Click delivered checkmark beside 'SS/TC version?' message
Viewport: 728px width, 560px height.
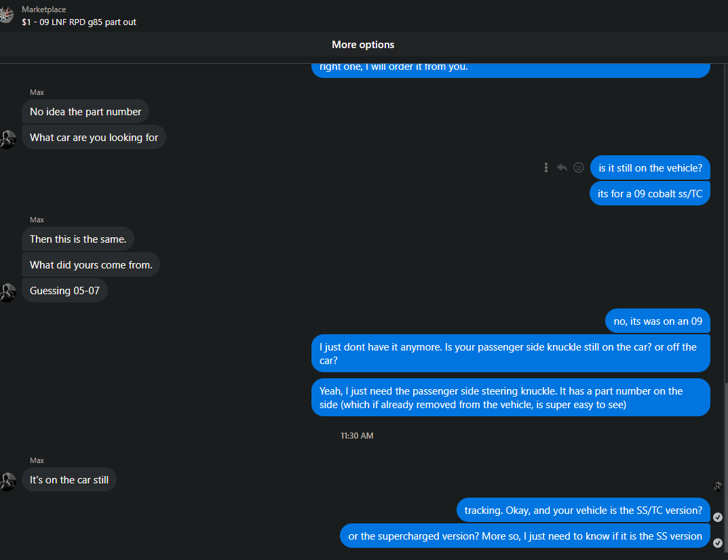click(718, 517)
